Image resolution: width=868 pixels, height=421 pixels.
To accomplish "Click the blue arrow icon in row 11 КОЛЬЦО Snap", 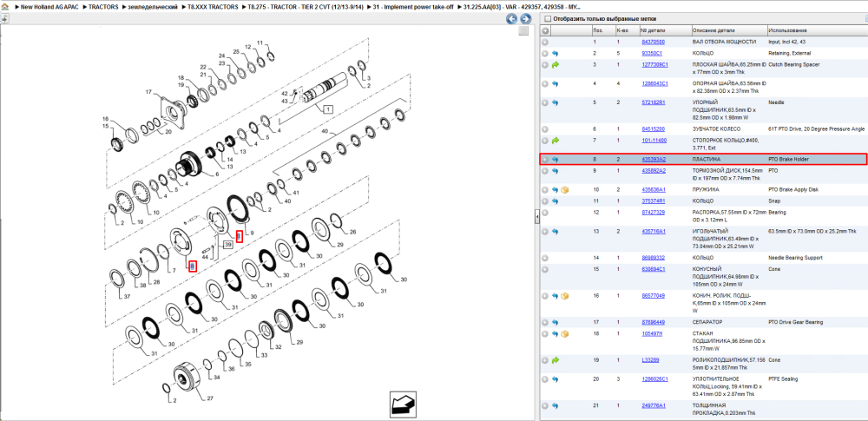I will (556, 201).
